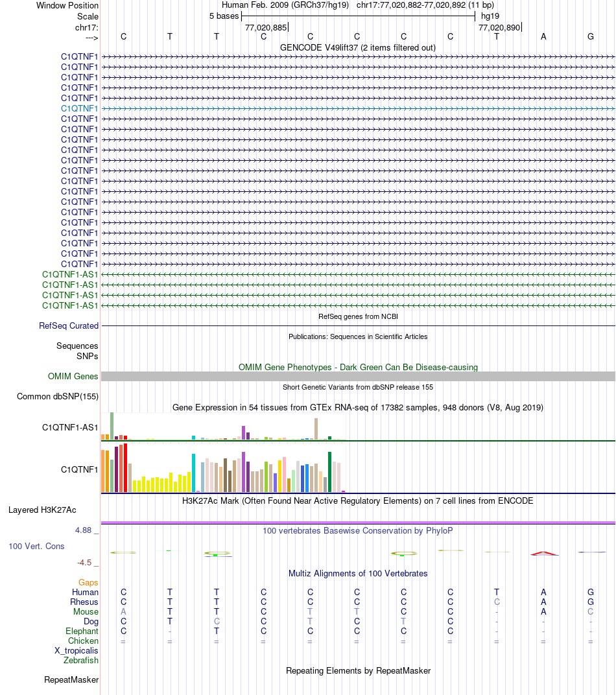Select the Zebrafish alignment row label
Screen dimensions: 616x695
80,661
